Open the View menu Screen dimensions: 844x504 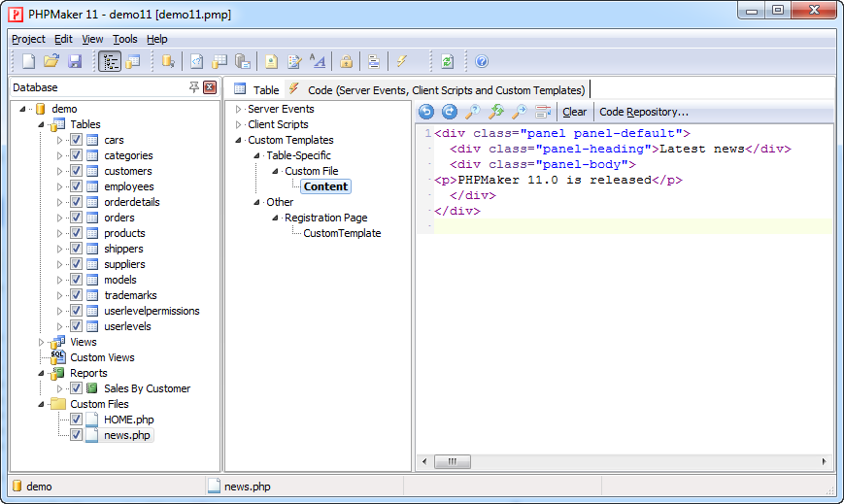92,39
